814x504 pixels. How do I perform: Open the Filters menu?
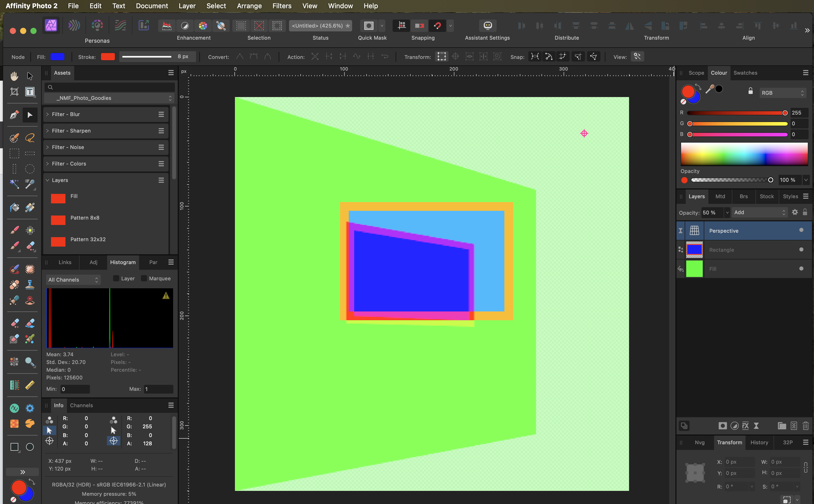pyautogui.click(x=282, y=6)
